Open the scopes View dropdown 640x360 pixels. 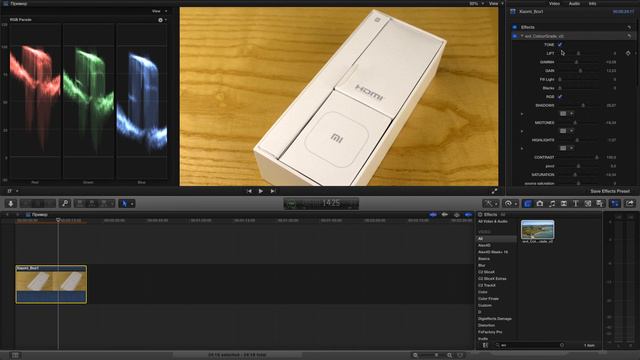159,11
